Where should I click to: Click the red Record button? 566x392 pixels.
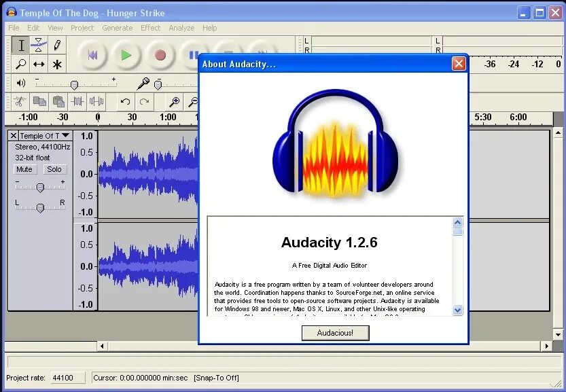coord(160,55)
